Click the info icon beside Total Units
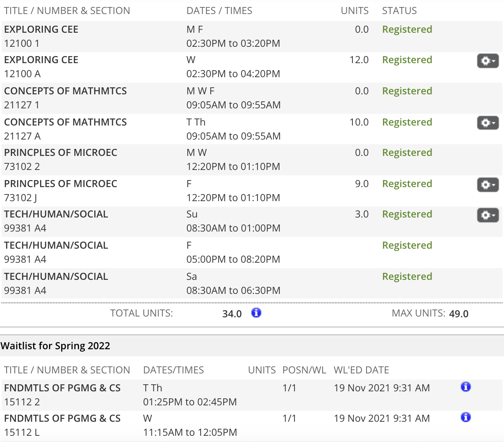The image size is (504, 442). click(256, 313)
